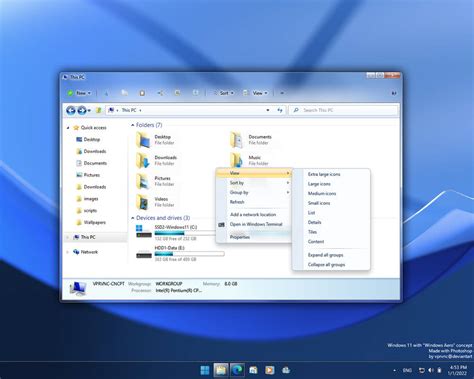Click computer icon in the details pane
This screenshot has width=474, height=379.
78,288
